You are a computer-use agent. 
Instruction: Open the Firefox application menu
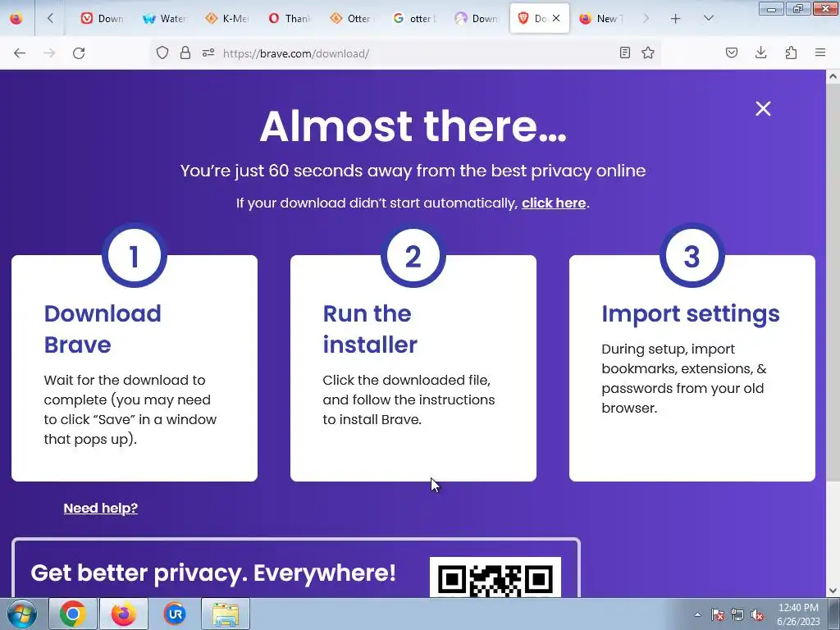tap(820, 52)
